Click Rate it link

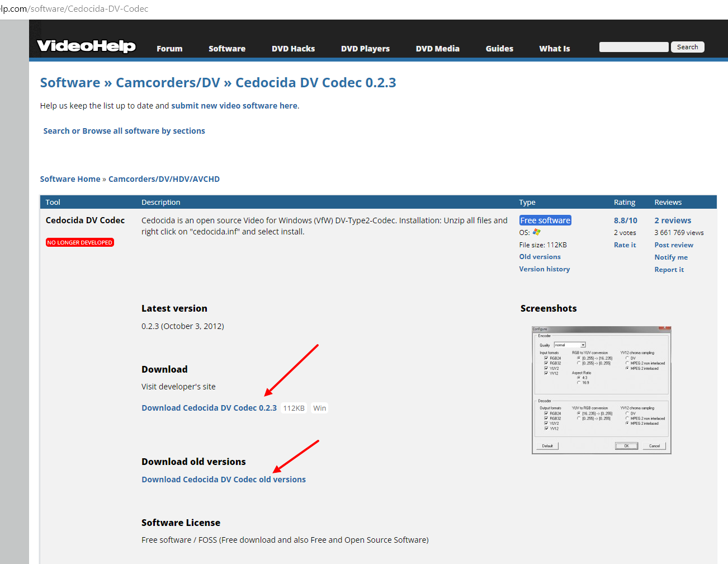click(x=625, y=245)
